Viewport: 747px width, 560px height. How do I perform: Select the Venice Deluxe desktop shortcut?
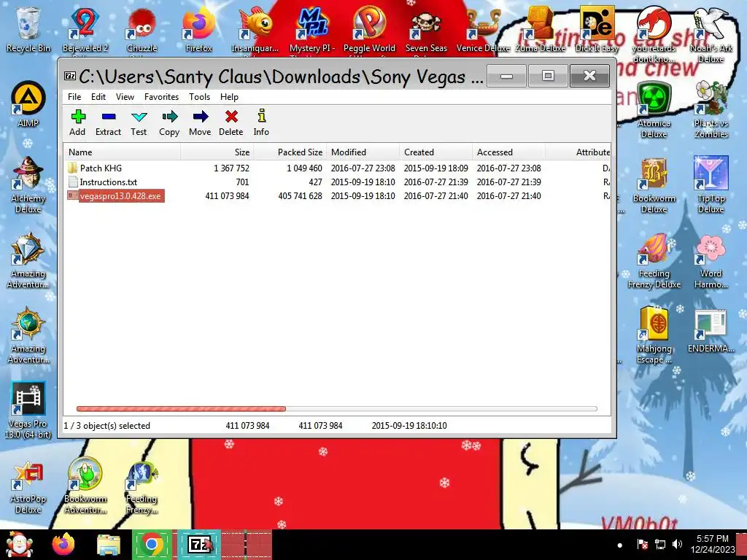tap(483, 29)
